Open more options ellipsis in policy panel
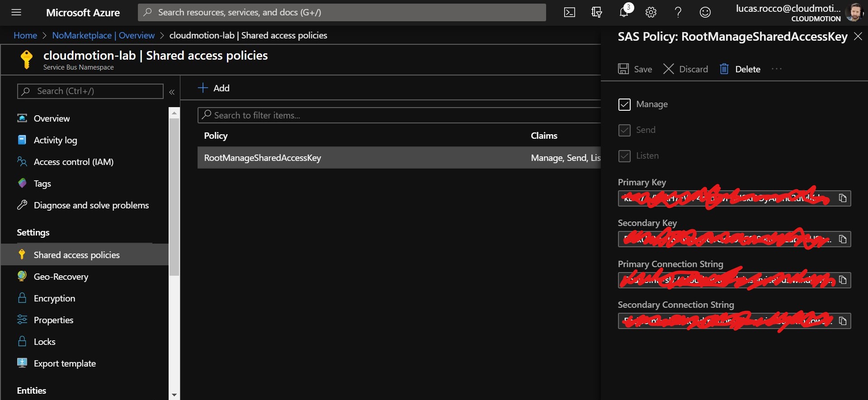 point(777,69)
